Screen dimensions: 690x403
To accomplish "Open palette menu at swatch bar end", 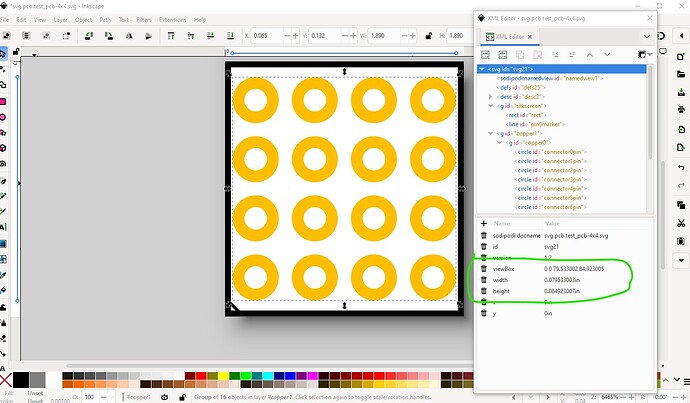I will [x=686, y=381].
